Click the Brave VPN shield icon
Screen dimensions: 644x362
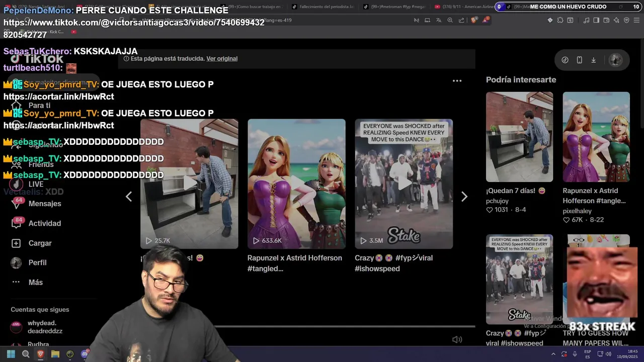point(626,20)
